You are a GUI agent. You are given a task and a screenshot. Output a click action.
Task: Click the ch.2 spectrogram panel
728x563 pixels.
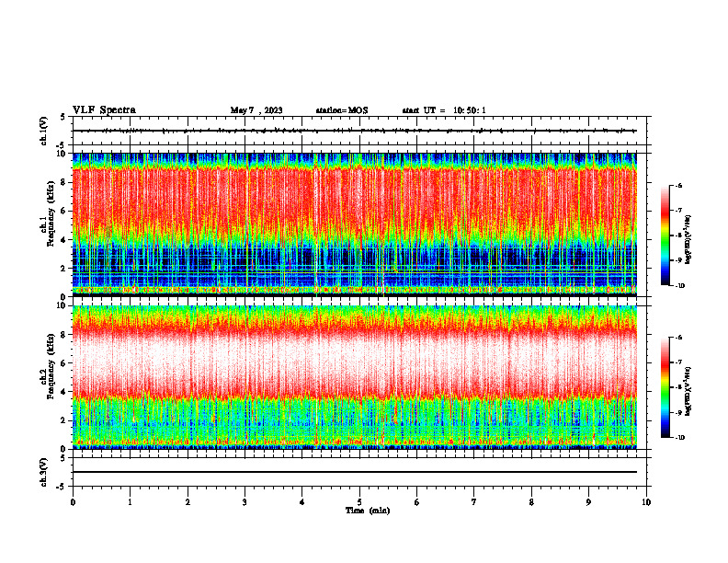(x=354, y=377)
